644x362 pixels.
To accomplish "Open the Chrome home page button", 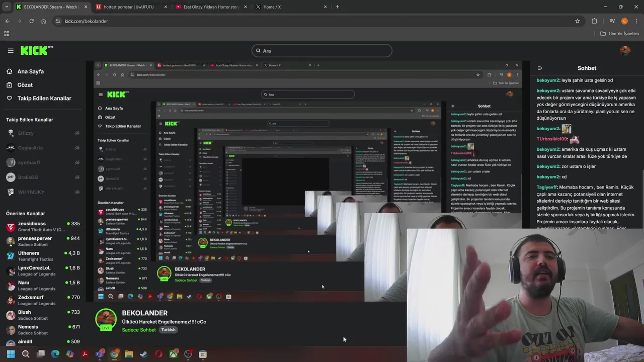I will [x=44, y=21].
